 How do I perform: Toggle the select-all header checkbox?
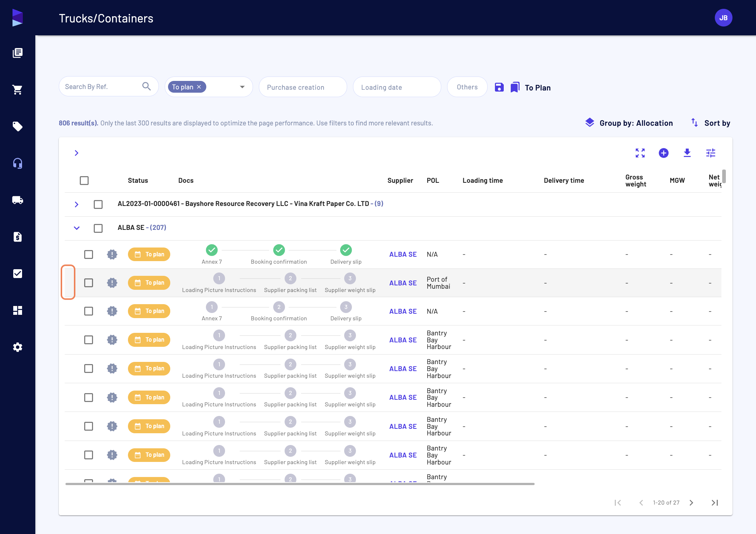pos(84,181)
